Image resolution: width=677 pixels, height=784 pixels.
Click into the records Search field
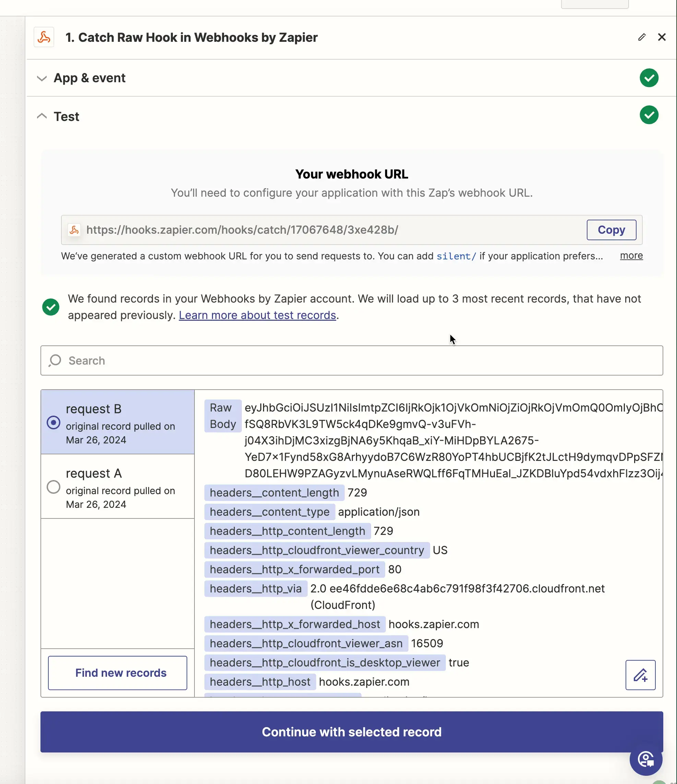click(352, 360)
